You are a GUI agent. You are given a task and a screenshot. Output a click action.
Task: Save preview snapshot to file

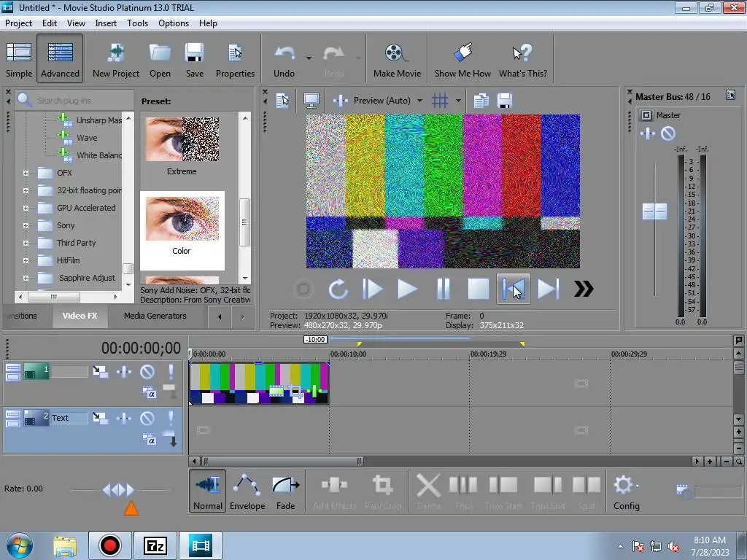505,101
